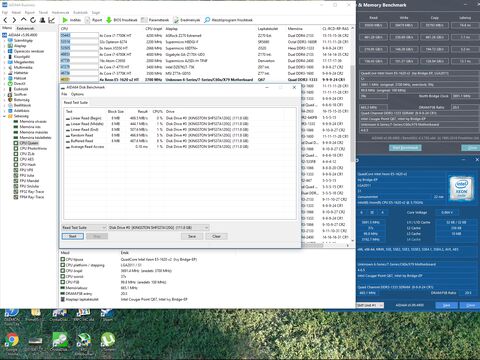Click Start Benchmark in Cache & Memory window
Viewport: 480px width, 360px height.
coord(405,148)
